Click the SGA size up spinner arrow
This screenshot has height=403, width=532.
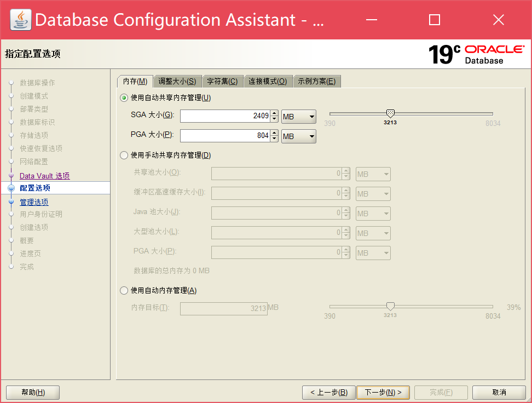[x=274, y=112]
